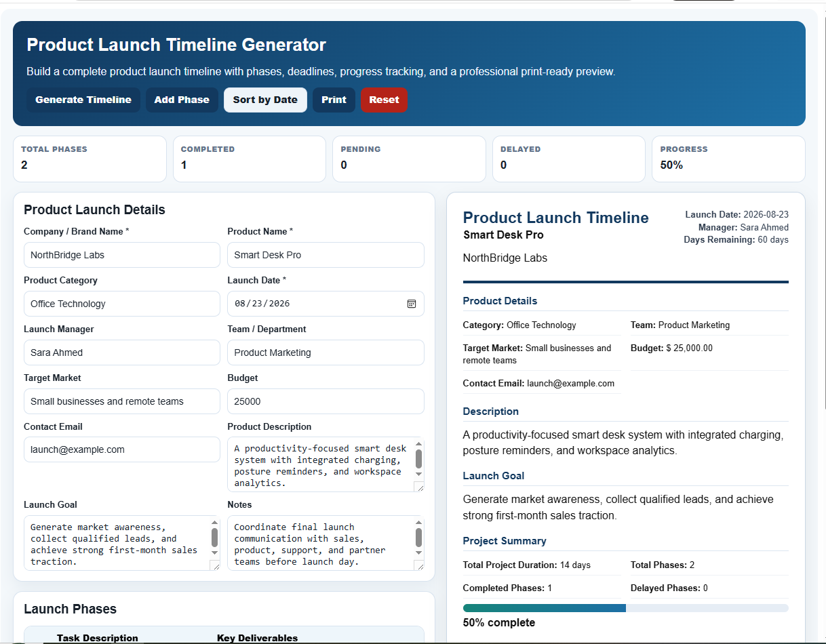
Task: Click the red Reset button
Action: (x=384, y=100)
